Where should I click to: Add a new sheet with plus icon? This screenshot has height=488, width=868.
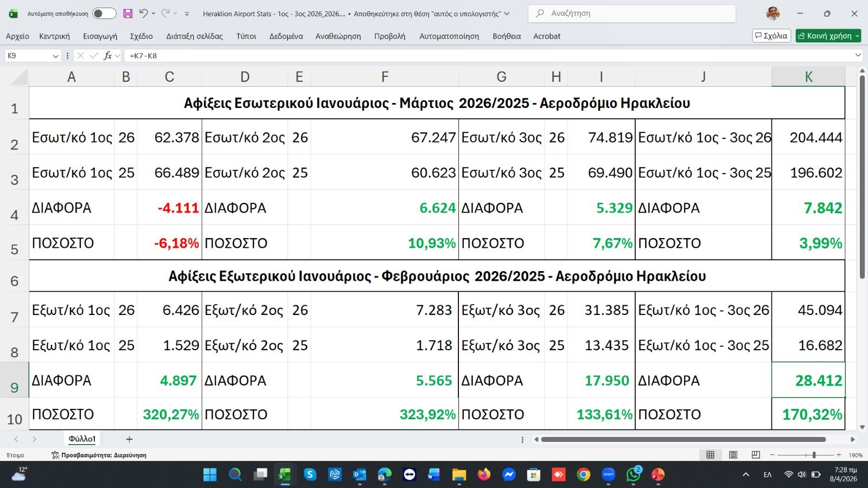[x=129, y=439]
